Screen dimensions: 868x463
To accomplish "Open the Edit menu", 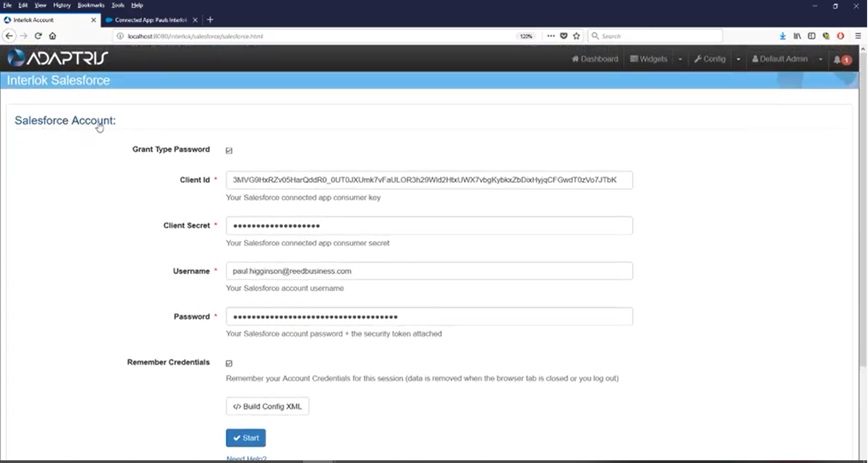I will click(x=23, y=5).
